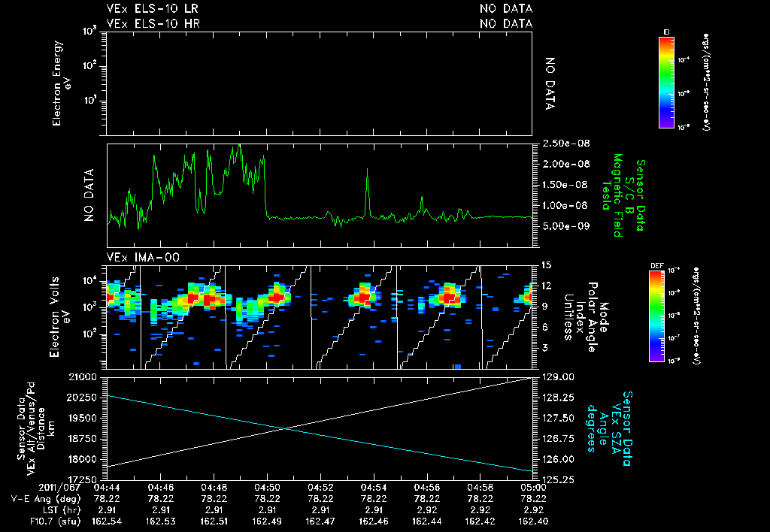Click the 'V-E Ang (deg)' row label
Viewport: 770px width, 532px height.
[x=46, y=499]
